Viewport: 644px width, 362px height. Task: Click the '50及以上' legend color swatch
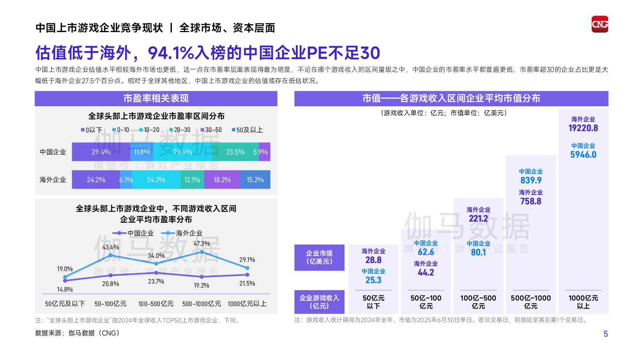(233, 130)
